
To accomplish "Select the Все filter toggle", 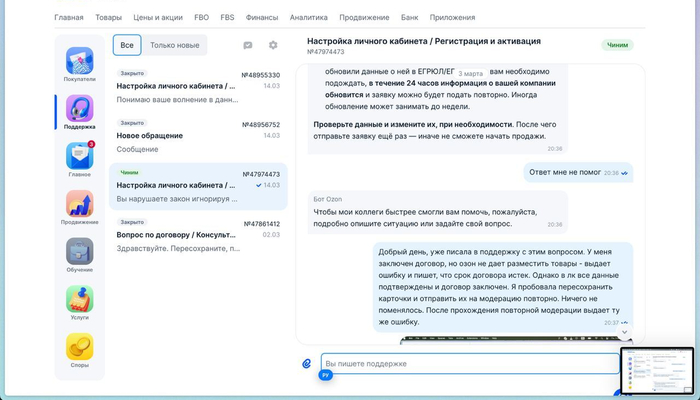I will tap(127, 45).
